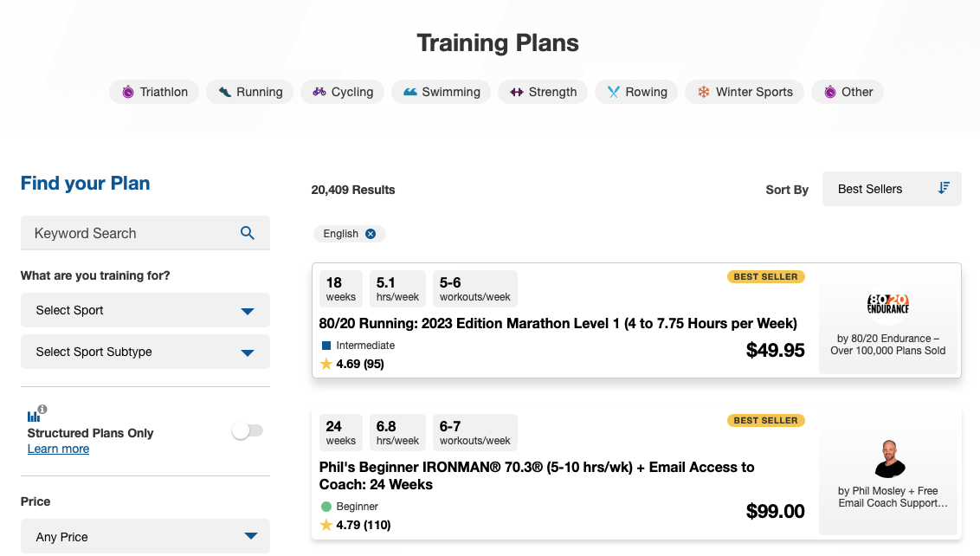Select the Triathlon category pill
This screenshot has height=556, width=980.
155,92
